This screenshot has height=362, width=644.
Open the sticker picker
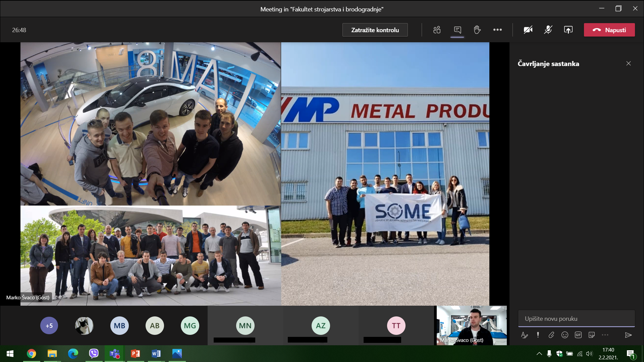[x=591, y=335]
